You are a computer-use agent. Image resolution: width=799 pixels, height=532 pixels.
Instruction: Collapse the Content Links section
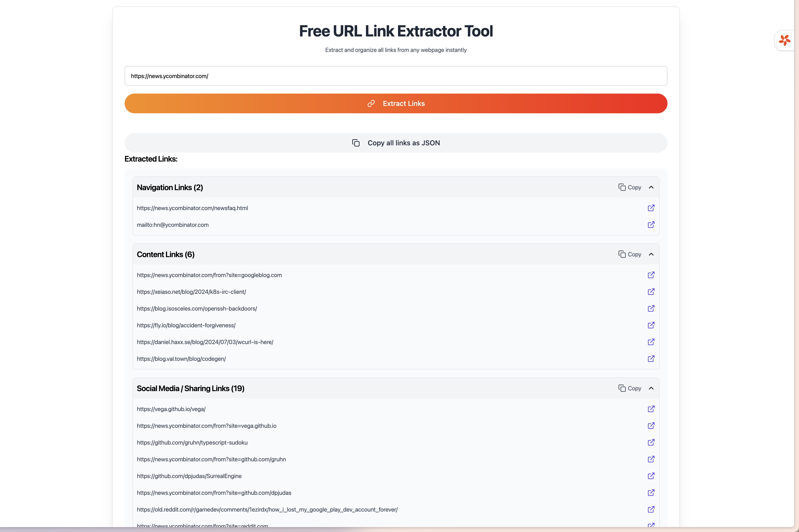point(651,254)
